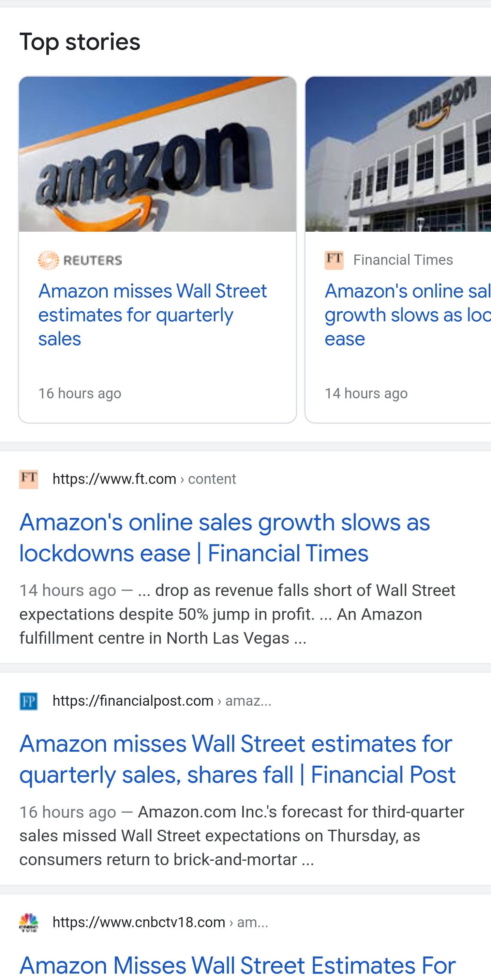Viewport: 491px width, 980px height.
Task: Open Reuters headline about Amazon missing estimates
Action: [152, 315]
